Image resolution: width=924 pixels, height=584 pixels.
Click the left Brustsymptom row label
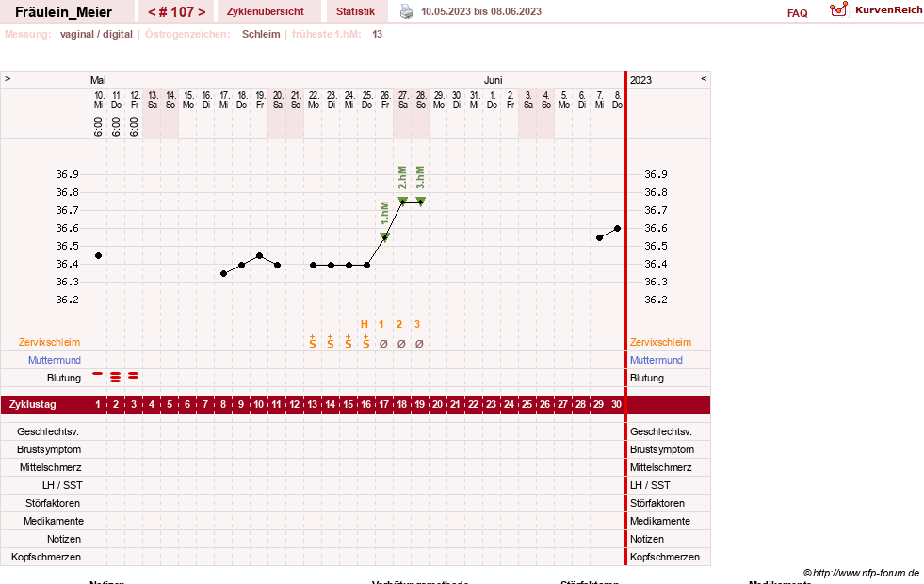pos(49,449)
